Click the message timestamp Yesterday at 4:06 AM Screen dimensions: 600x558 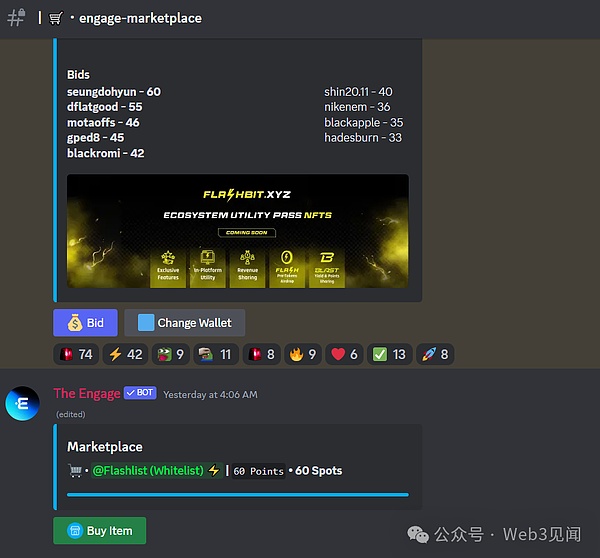(x=210, y=394)
